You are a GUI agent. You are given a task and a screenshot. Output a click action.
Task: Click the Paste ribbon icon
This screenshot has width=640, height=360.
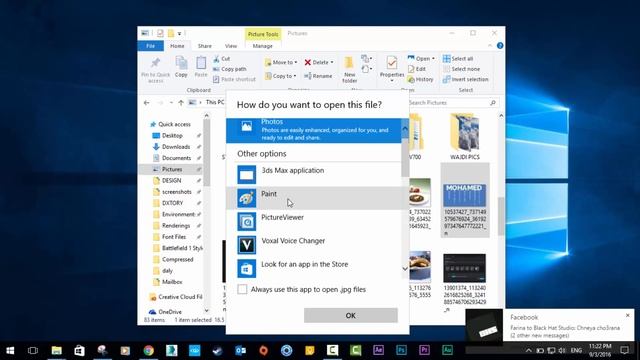click(201, 67)
